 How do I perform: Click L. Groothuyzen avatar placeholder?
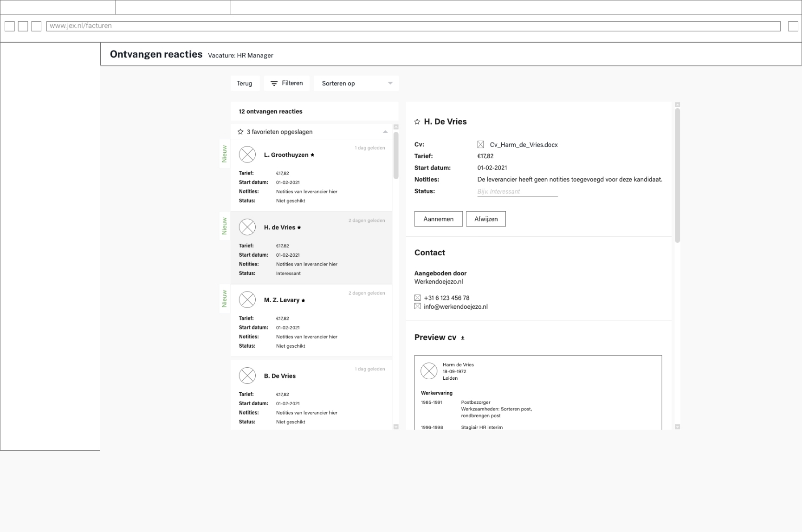[x=247, y=155]
